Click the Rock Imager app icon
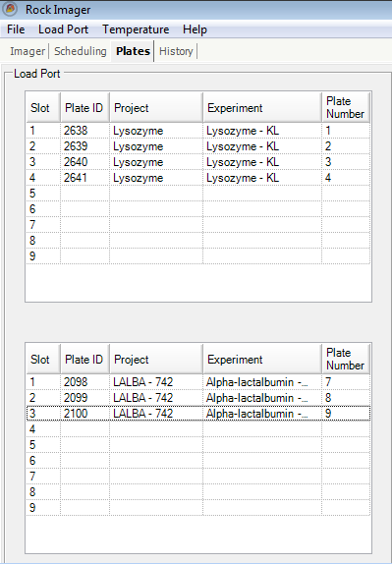This screenshot has width=392, height=564. tap(9, 9)
